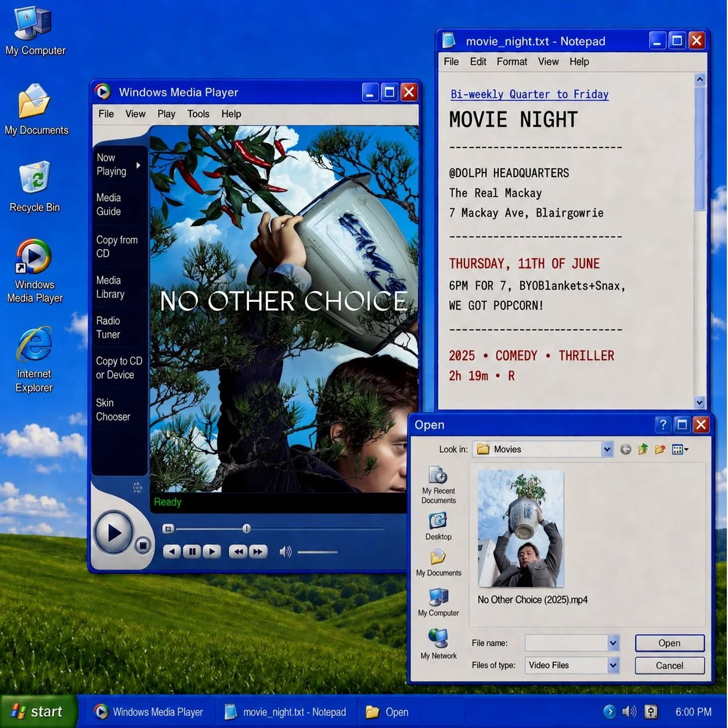Click the Pause button in Media Player controls

tap(192, 551)
